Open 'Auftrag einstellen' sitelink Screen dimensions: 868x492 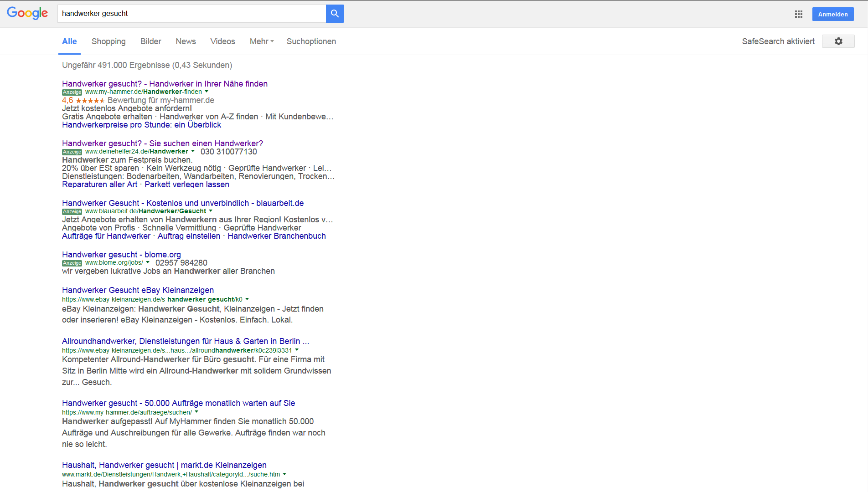[x=189, y=236]
